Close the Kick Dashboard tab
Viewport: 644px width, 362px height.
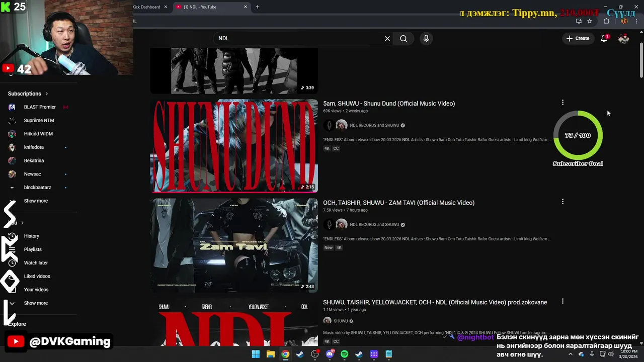[x=166, y=7]
